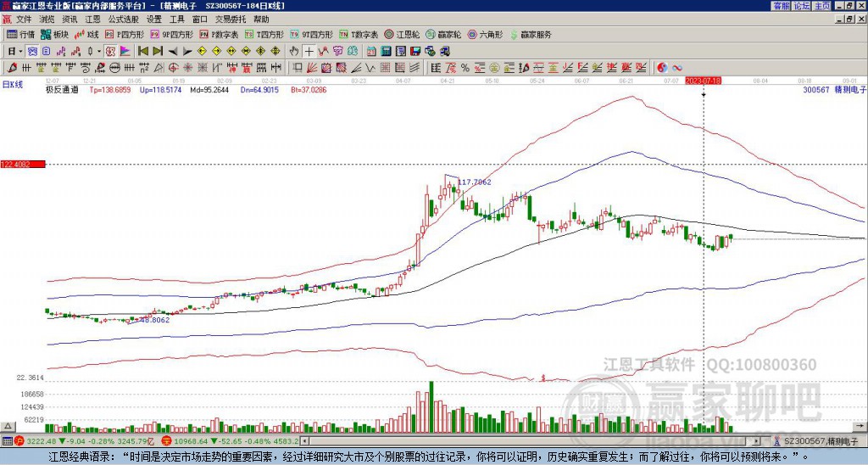Open the 交易委托 menu
Image resolution: width=868 pixels, height=465 pixels.
(231, 20)
